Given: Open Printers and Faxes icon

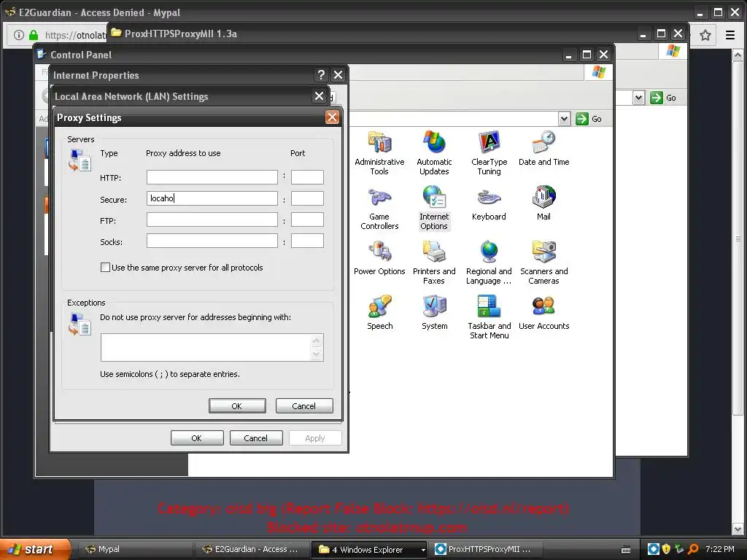Looking at the screenshot, I should (x=434, y=262).
